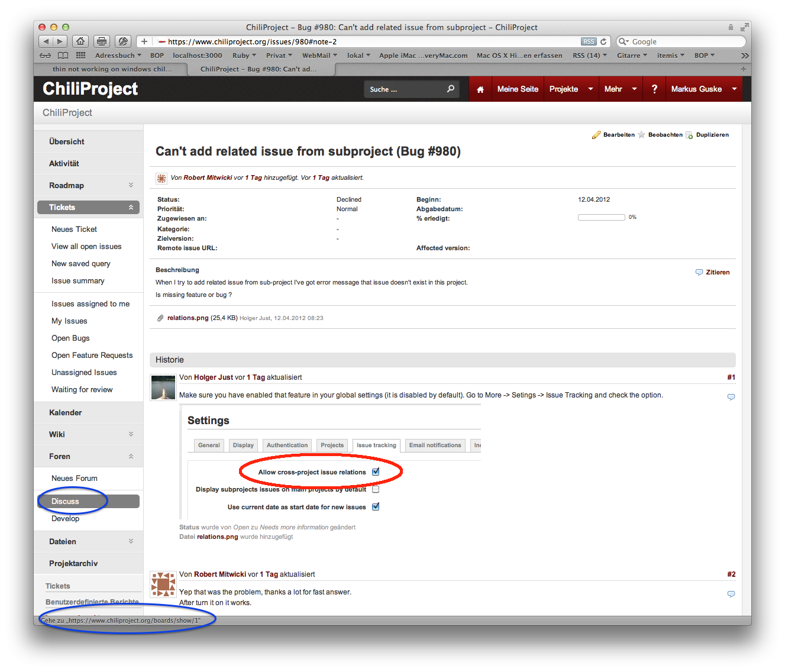
Task: Add a new browser tab with plus
Action: (x=744, y=69)
